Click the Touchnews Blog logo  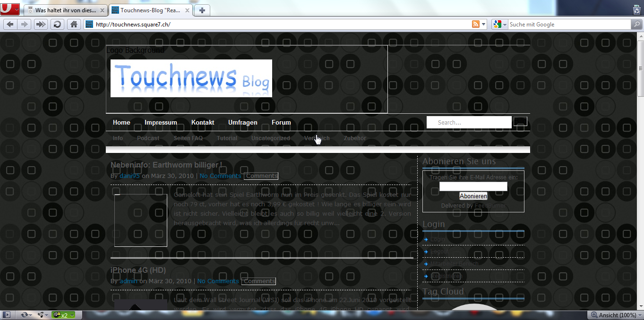click(191, 78)
